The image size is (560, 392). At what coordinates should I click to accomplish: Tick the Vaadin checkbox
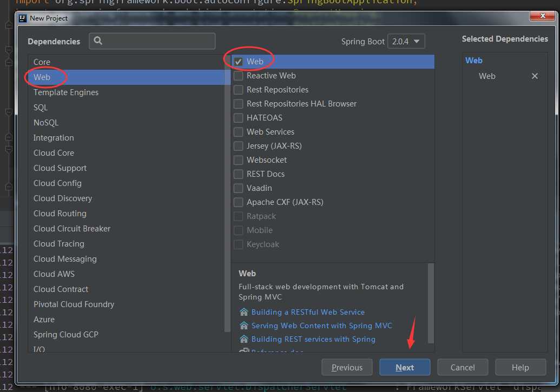(x=238, y=188)
